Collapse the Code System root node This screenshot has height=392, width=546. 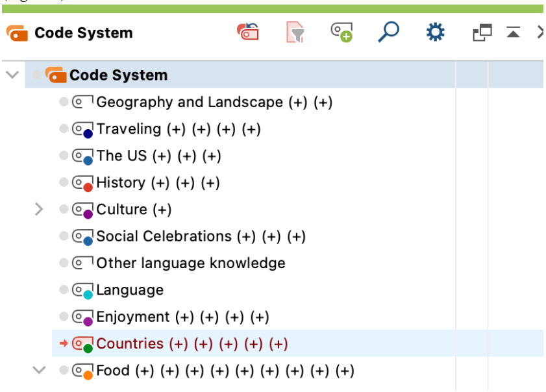(12, 75)
